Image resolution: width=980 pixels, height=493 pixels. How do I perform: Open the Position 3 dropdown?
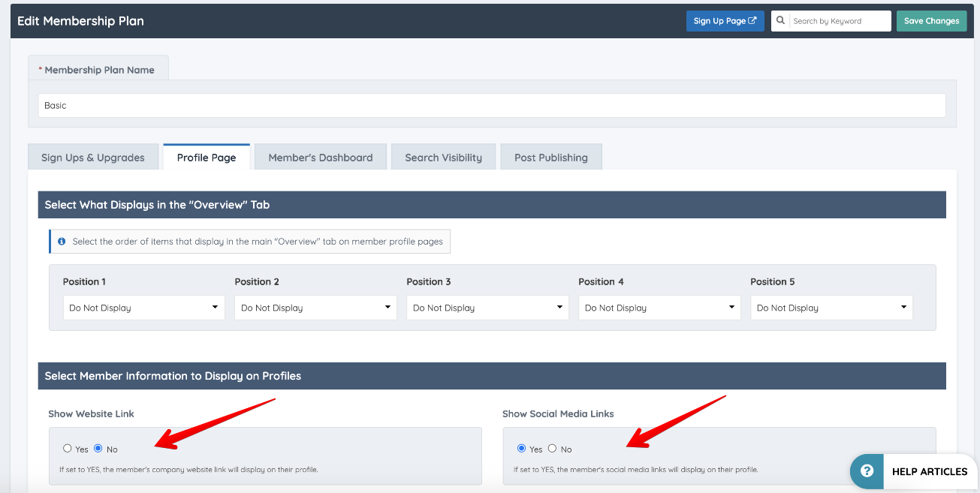[x=488, y=308]
